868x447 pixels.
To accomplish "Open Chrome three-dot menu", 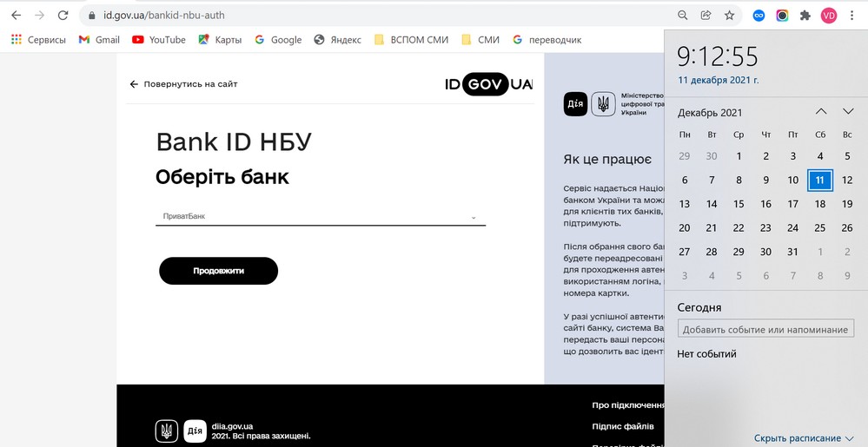I will pos(852,16).
